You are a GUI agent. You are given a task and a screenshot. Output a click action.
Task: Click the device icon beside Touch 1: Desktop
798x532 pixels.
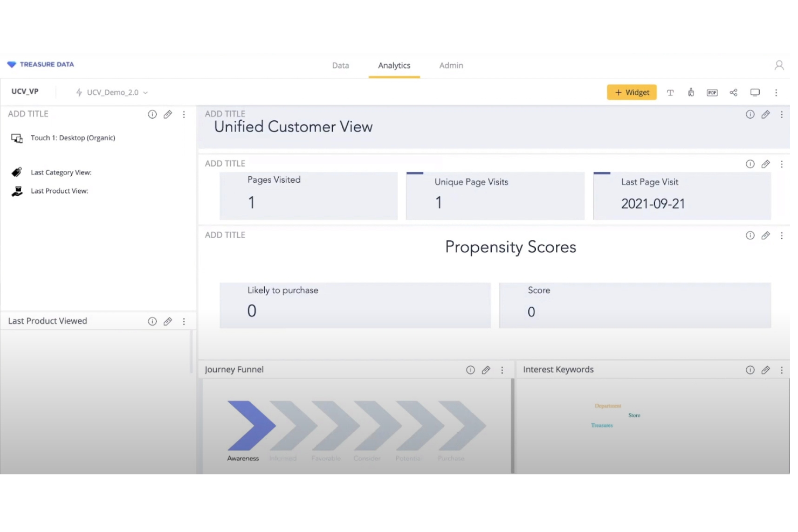coord(17,138)
